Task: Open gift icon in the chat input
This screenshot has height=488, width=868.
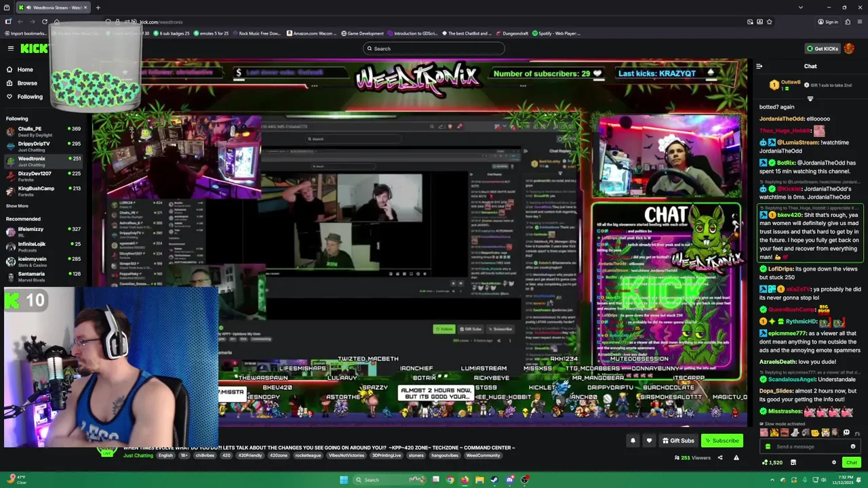Action: [768, 447]
